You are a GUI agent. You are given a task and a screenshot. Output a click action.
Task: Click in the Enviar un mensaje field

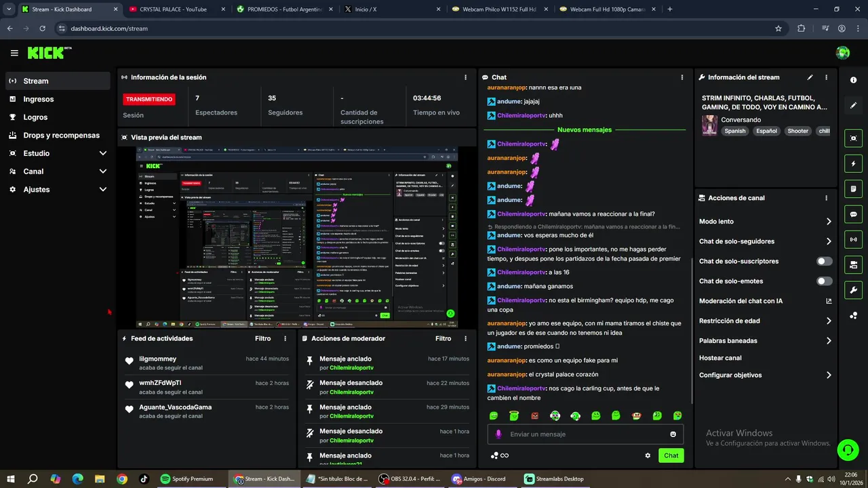point(585,434)
